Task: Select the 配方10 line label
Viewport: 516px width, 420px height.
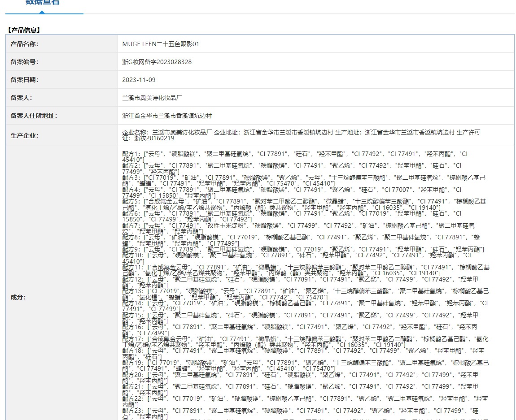Action: coord(133,255)
